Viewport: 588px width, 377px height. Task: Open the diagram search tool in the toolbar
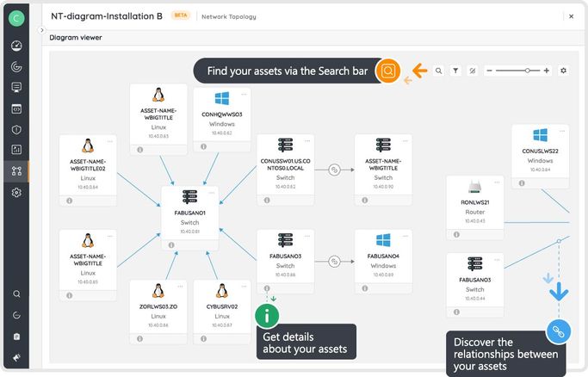pos(438,71)
